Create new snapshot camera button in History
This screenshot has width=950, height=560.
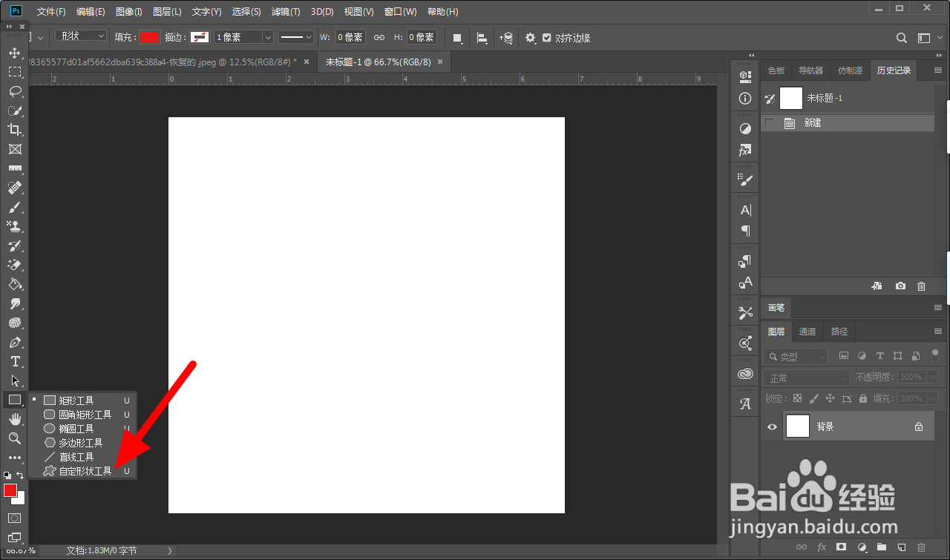[x=900, y=286]
